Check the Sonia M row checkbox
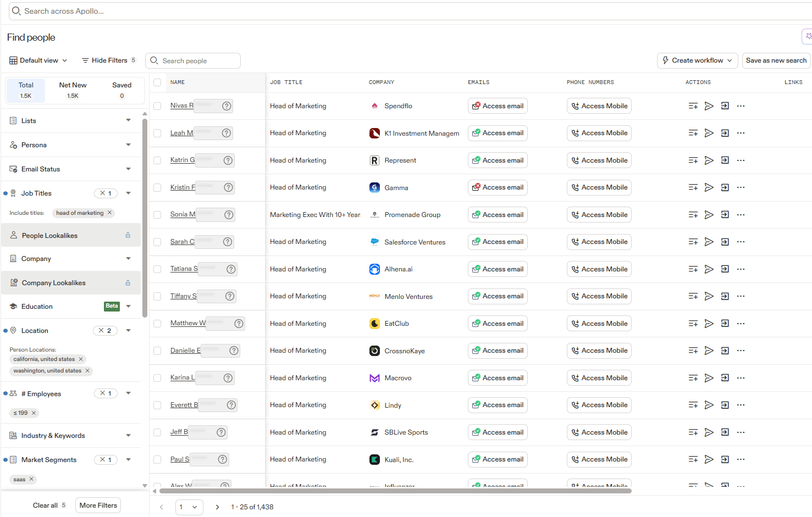The width and height of the screenshot is (812, 517). [x=157, y=215]
